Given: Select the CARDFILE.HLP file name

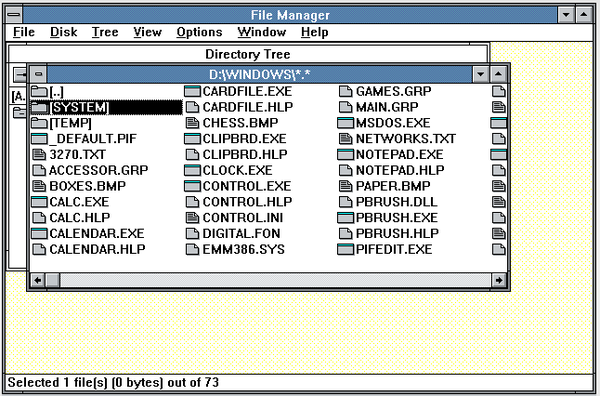Looking at the screenshot, I should click(248, 107).
